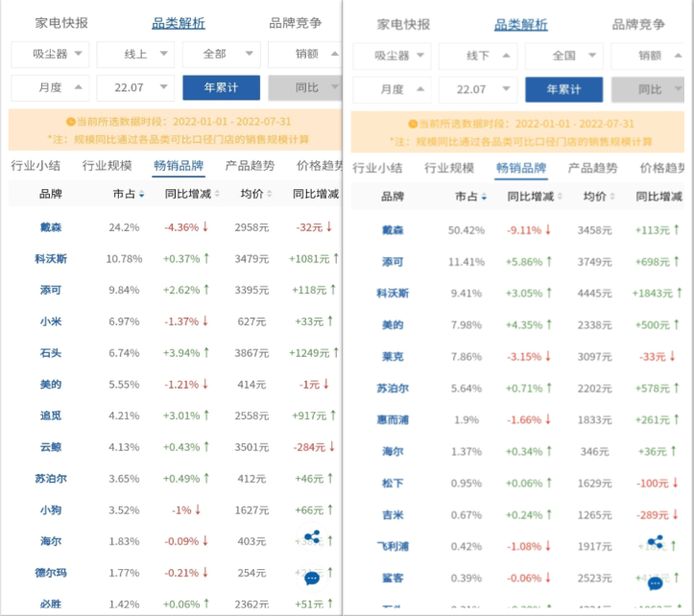694x616 pixels.
Task: Switch to 品牌竞争 tab in left panel
Action: [x=296, y=23]
